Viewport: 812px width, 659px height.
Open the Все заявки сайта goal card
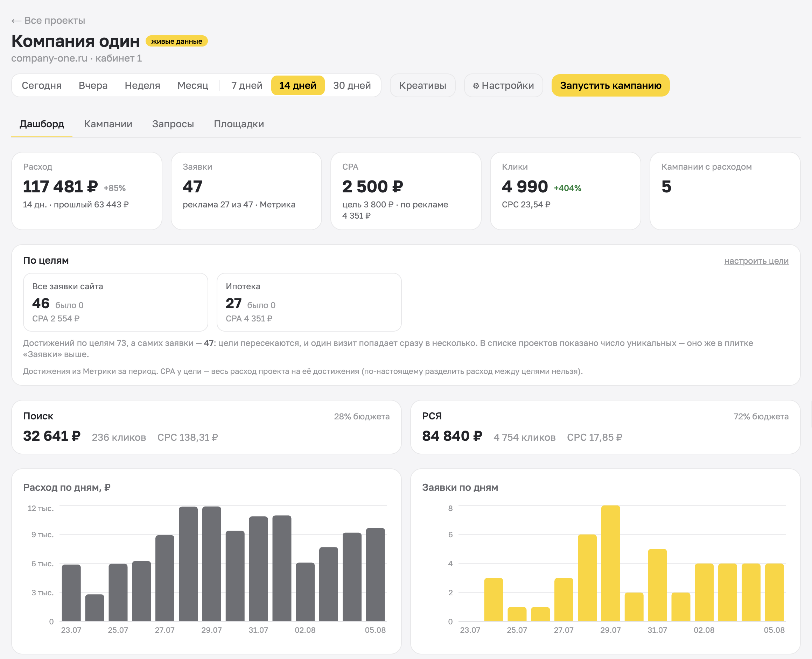click(115, 302)
